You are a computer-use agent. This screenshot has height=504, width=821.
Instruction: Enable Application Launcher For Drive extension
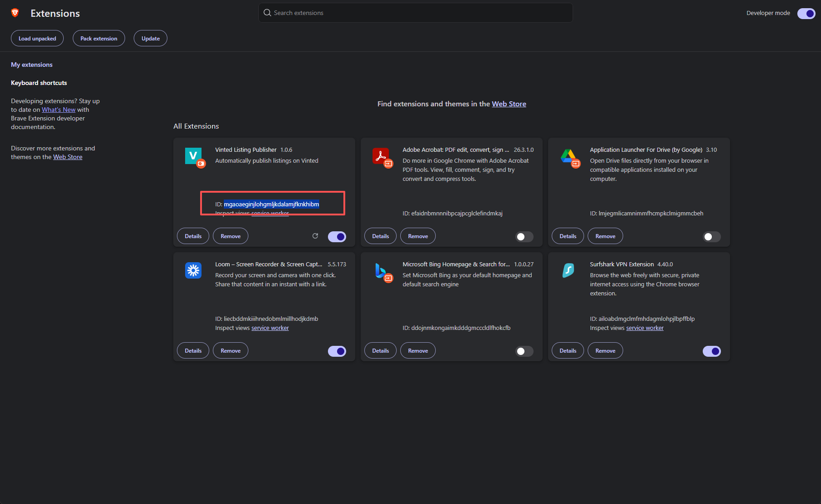[x=712, y=236]
